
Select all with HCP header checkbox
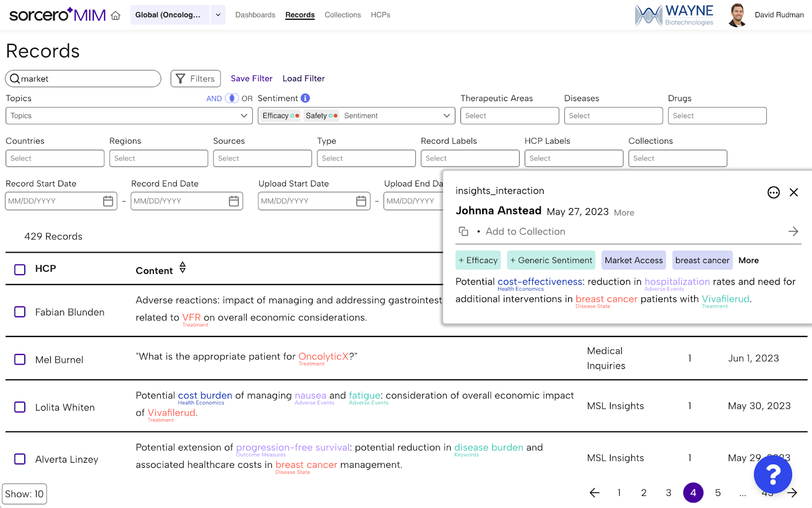tap(20, 269)
